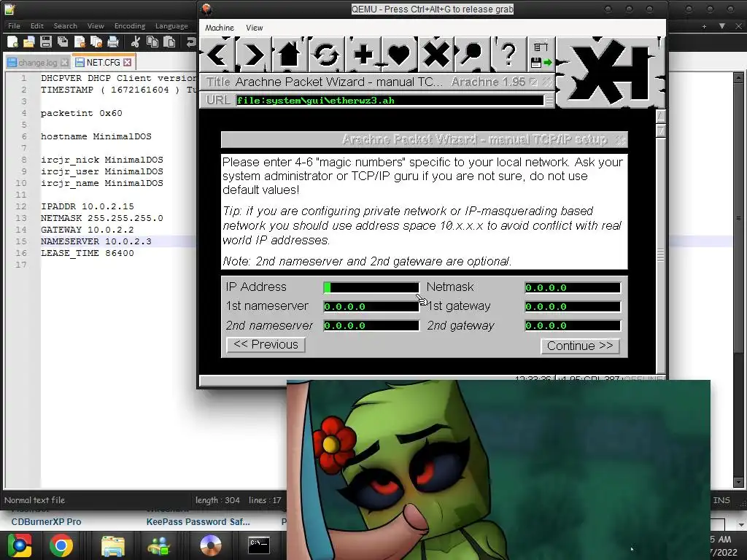
Task: Click the Cut scissors icon in Notepad++
Action: click(x=135, y=42)
